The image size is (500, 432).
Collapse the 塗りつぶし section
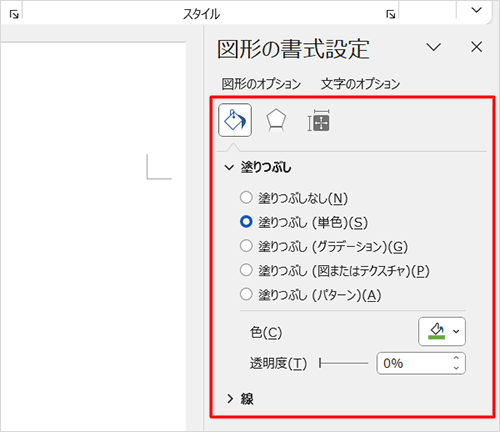[x=229, y=167]
